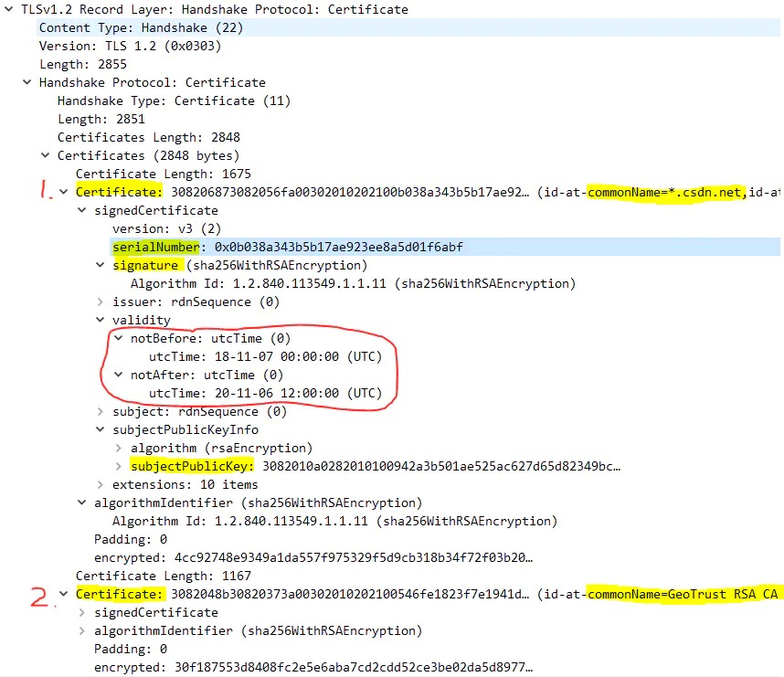The width and height of the screenshot is (784, 677).
Task: Collapse the first signedCertificate node
Action: point(81,210)
